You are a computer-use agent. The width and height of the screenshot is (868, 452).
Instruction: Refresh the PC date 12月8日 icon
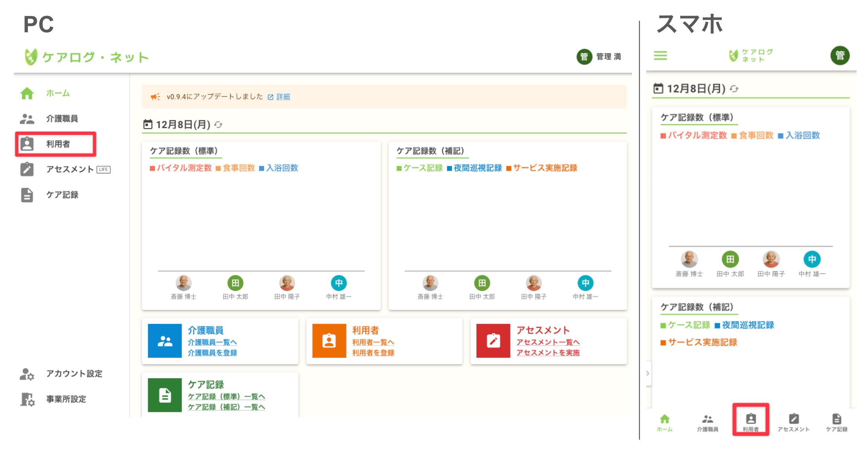tap(218, 125)
